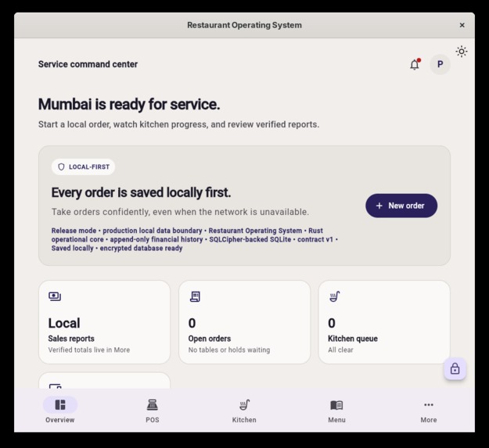Click the partially visible fourth card
The width and height of the screenshot is (489, 448).
(105, 380)
